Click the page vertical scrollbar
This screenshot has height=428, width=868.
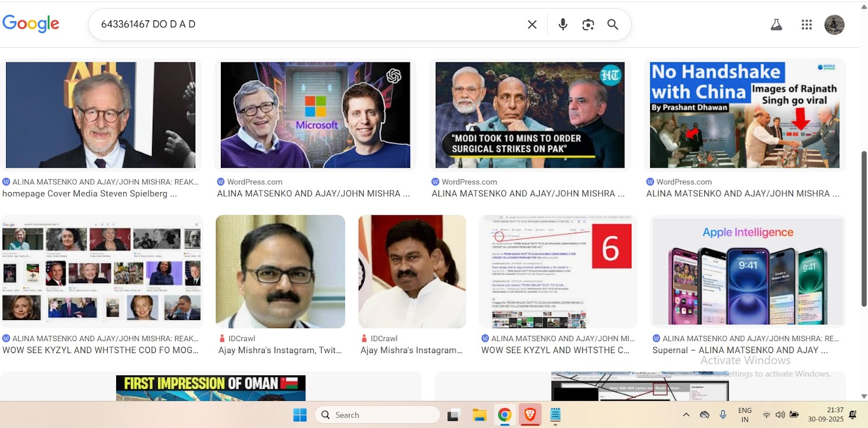[x=864, y=228]
